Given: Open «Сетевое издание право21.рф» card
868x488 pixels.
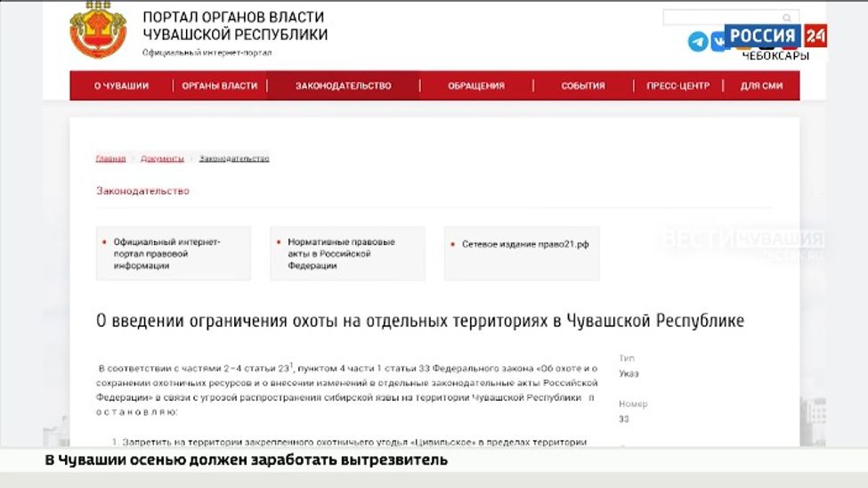Looking at the screenshot, I should [x=522, y=254].
